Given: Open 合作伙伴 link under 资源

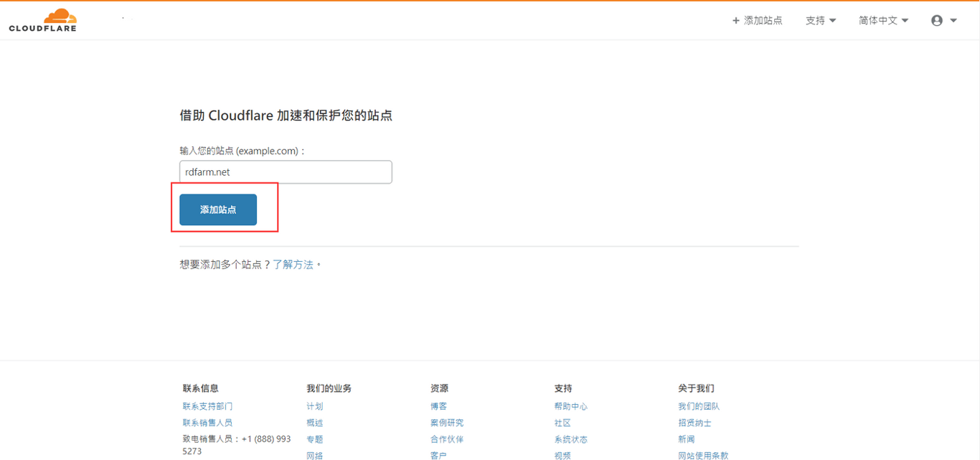Looking at the screenshot, I should (447, 439).
